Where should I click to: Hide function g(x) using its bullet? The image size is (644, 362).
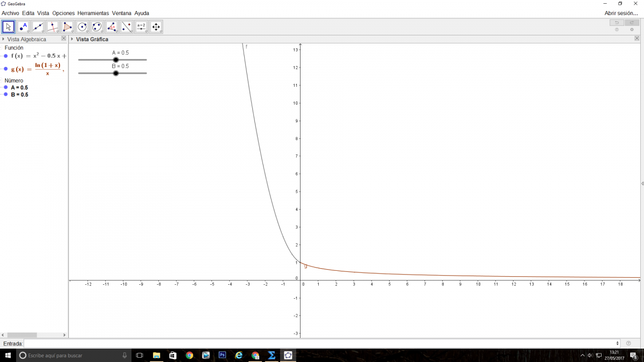[x=6, y=69]
